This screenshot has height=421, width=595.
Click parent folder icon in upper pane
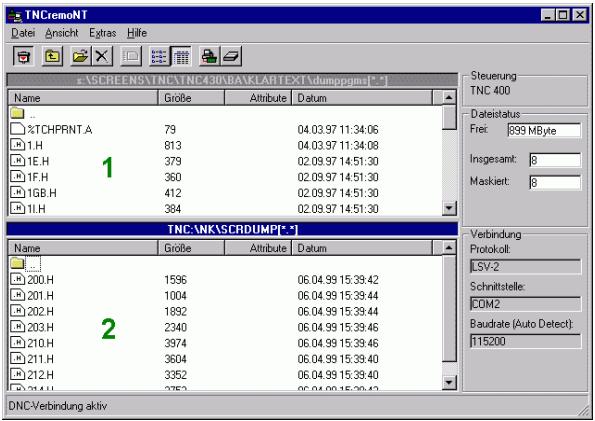(17, 113)
